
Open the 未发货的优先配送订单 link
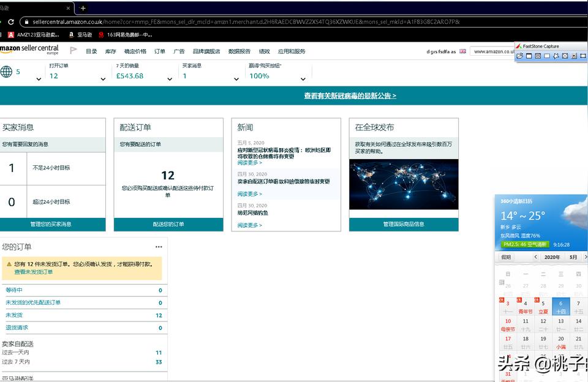(33, 302)
